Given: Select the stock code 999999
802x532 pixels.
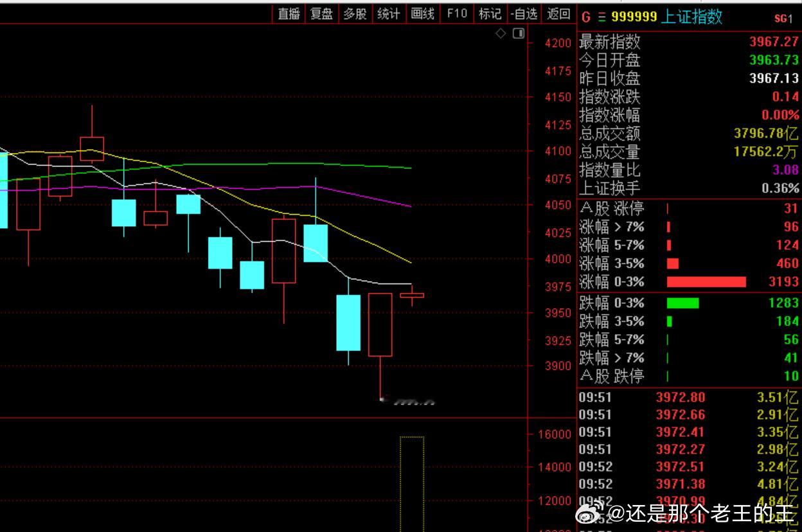Looking at the screenshot, I should click(634, 17).
